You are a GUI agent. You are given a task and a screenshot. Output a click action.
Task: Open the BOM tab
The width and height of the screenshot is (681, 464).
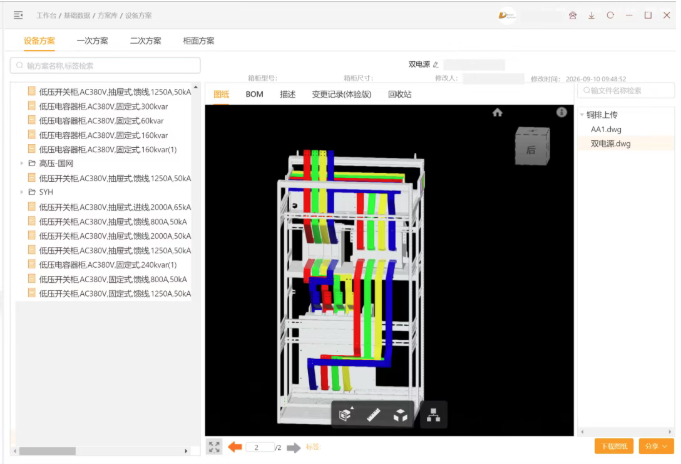tap(254, 94)
